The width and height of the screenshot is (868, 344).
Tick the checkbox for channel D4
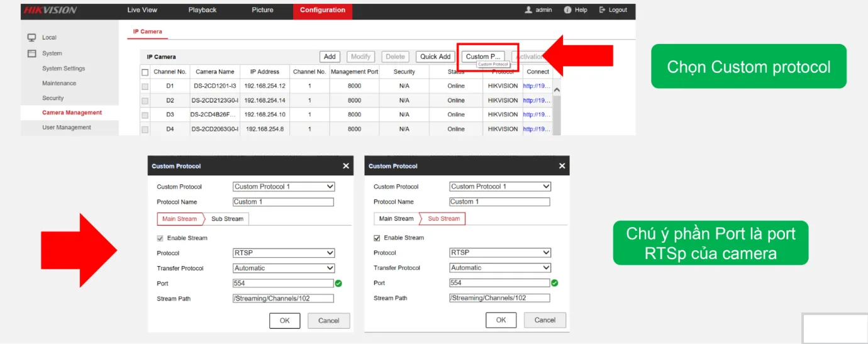point(145,130)
